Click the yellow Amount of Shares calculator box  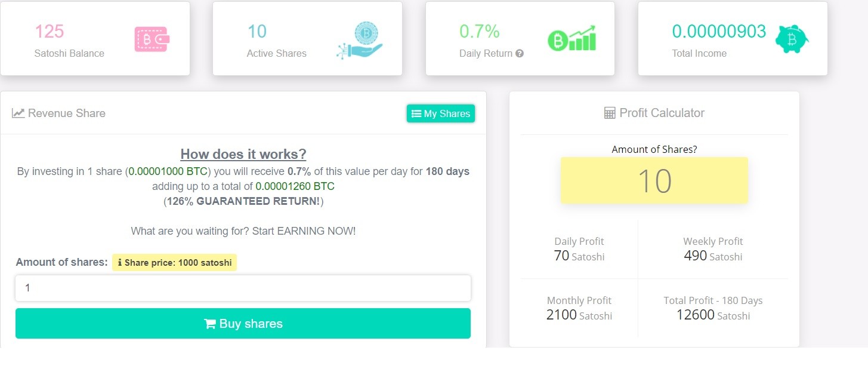click(654, 180)
